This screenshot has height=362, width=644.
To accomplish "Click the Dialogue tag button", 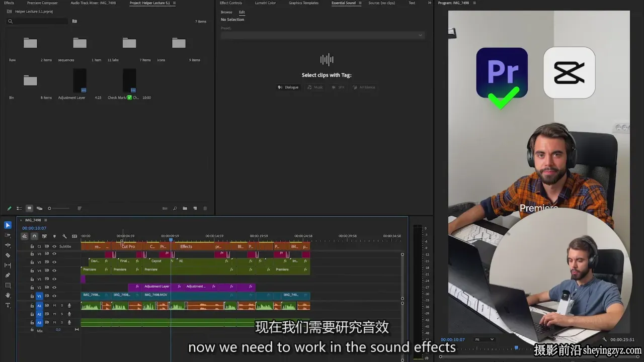I will (x=288, y=87).
